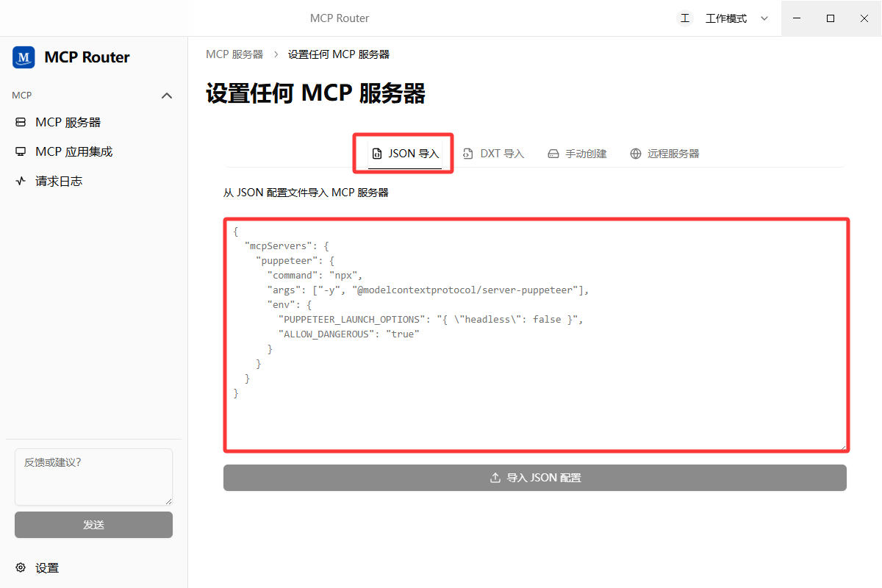Screen dimensions: 882x588
Task: Collapse the MCP sidebar section chevron
Action: (x=167, y=96)
